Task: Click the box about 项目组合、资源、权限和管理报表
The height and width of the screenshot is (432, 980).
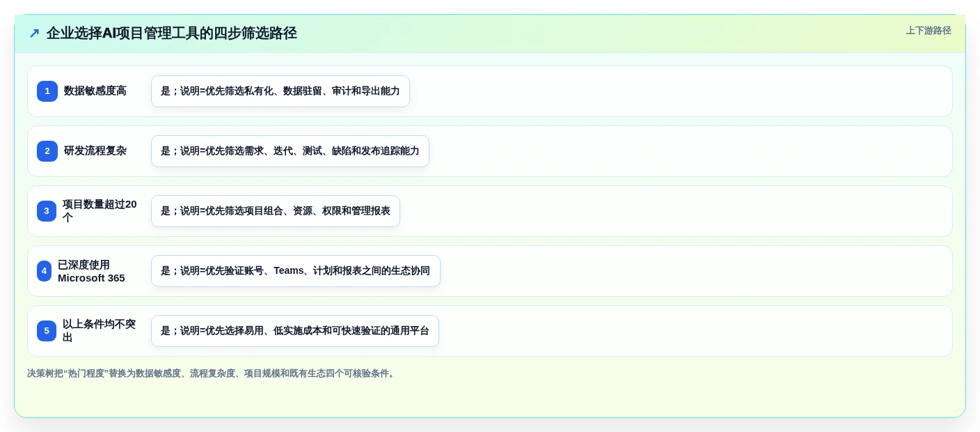Action: (x=276, y=211)
